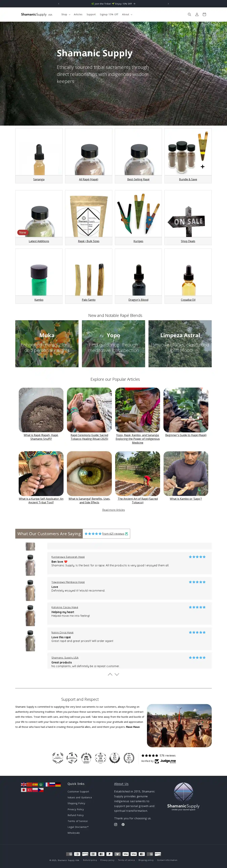The image size is (227, 868).
Task: Open the Signup 15% Off menu item
Action: [x=109, y=14]
